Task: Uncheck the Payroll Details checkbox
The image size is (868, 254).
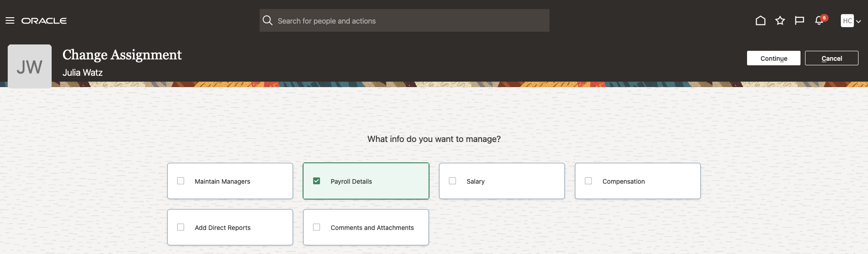Action: pos(317,181)
